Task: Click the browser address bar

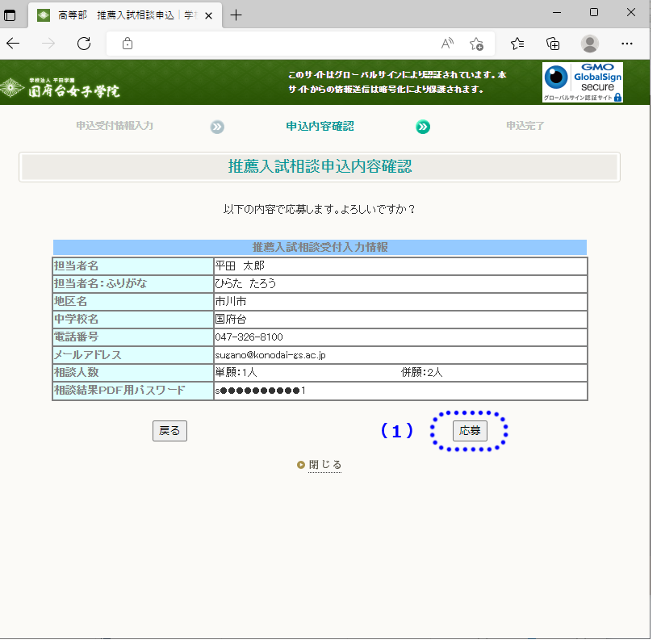Action: (282, 44)
